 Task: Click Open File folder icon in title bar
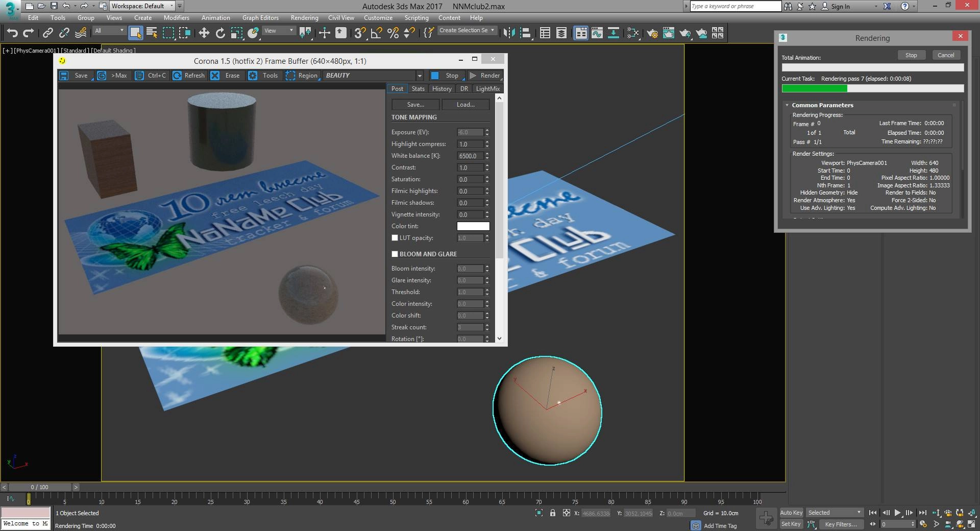point(41,6)
